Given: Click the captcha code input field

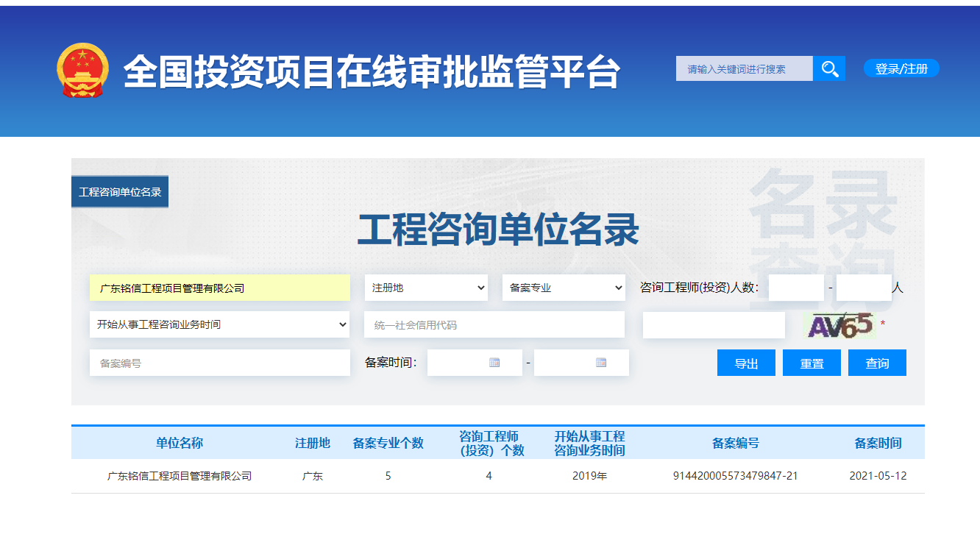Looking at the screenshot, I should (713, 324).
